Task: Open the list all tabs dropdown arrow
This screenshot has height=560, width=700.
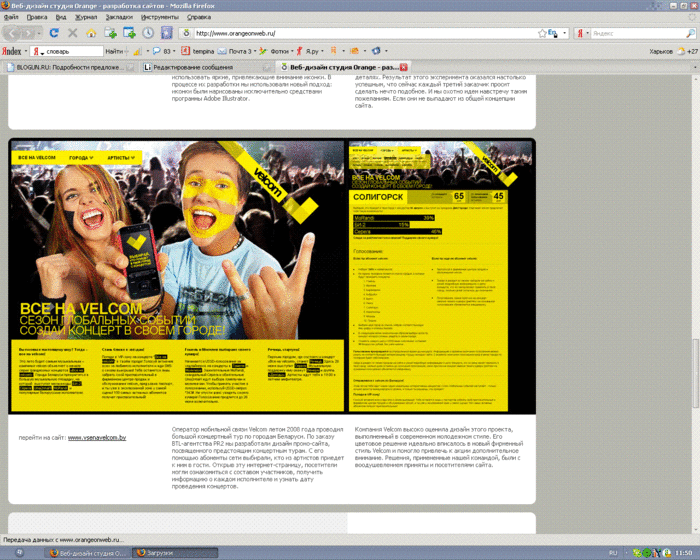Action: coord(695,67)
